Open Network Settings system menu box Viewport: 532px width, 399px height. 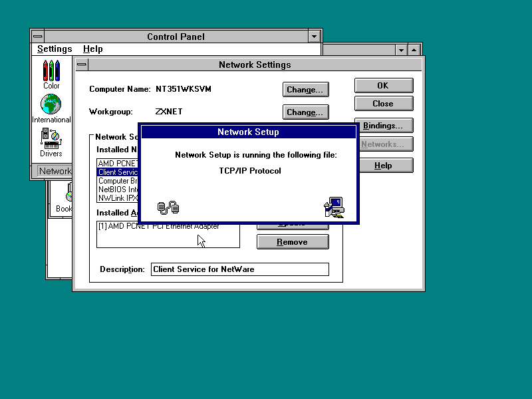[x=82, y=64]
